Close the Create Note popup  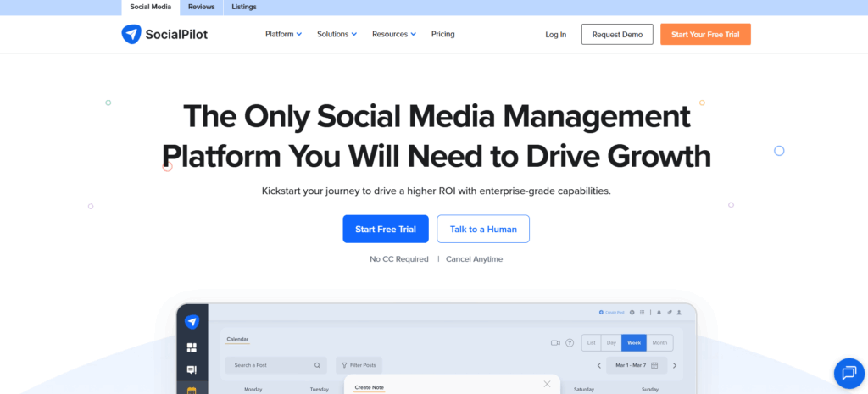(547, 384)
